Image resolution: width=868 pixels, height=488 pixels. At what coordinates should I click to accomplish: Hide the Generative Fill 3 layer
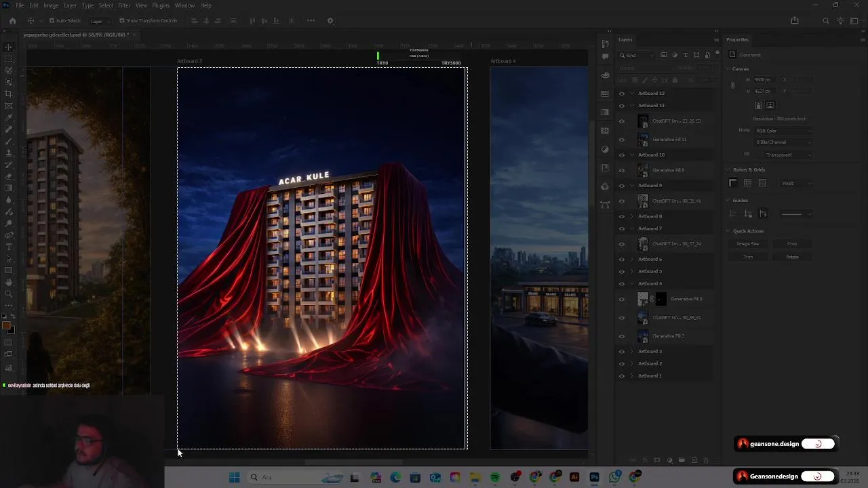(x=622, y=336)
